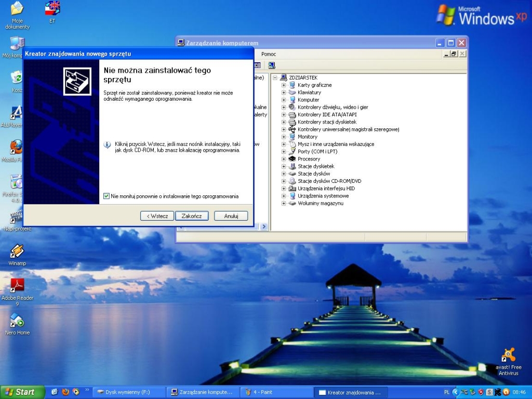Click the Woluminy magazynu icon
This screenshot has width=532, height=399.
[292, 203]
